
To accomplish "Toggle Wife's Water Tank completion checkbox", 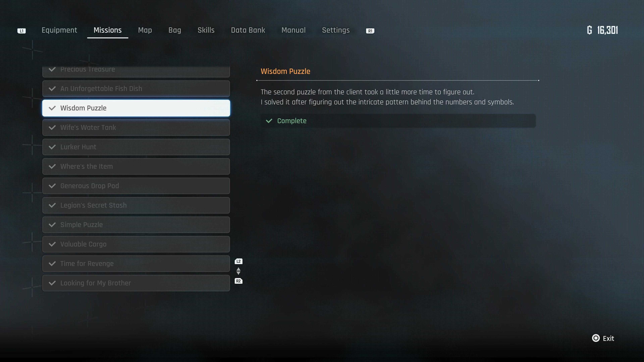I will pos(52,127).
